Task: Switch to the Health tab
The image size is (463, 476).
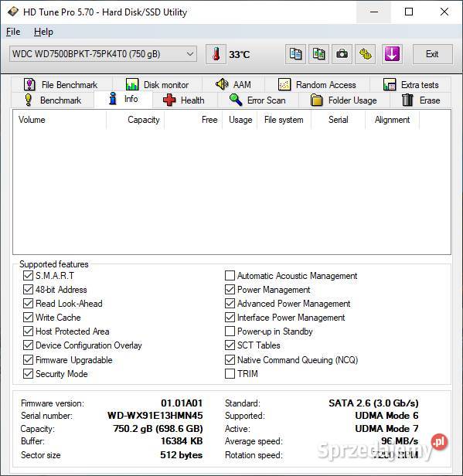Action: 185,100
